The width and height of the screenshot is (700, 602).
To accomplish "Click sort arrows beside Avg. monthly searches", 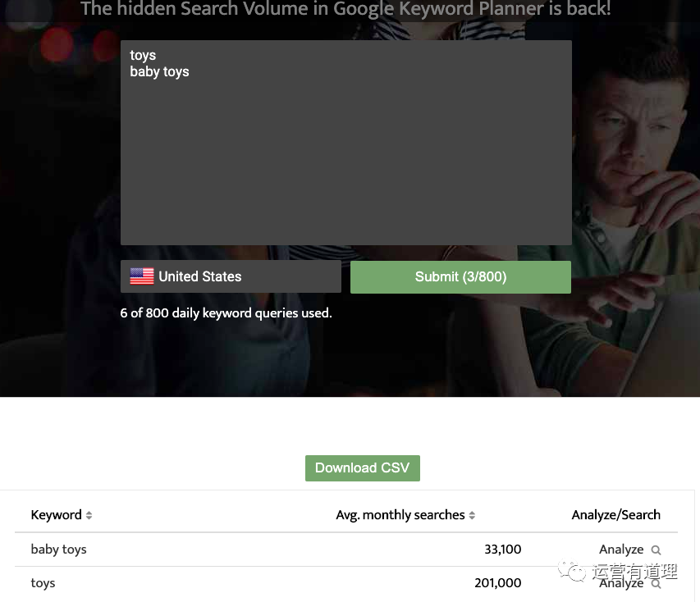I will [x=472, y=515].
